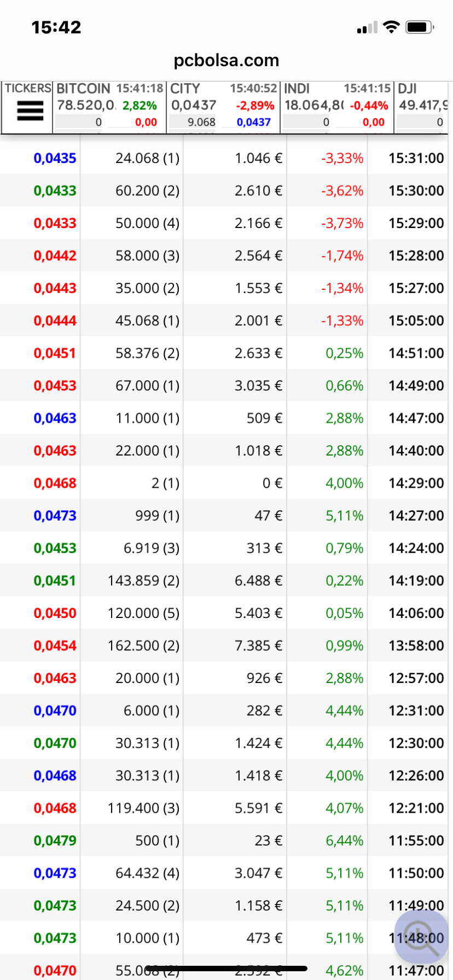453x980 pixels.
Task: Select time 12:57:00
Action: (x=416, y=678)
